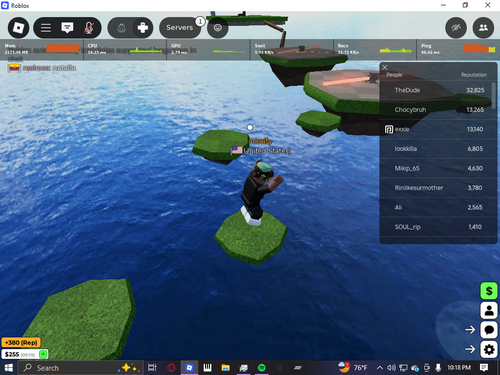The height and width of the screenshot is (375, 500).
Task: Select the white plus cross icon
Action: tap(143, 28)
